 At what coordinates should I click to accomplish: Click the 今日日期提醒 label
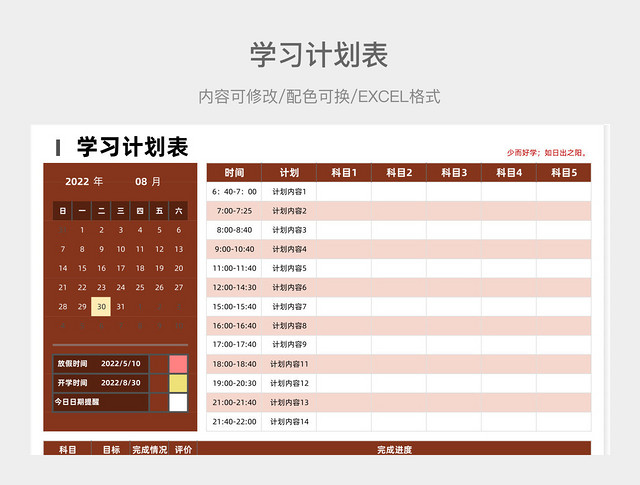77,402
